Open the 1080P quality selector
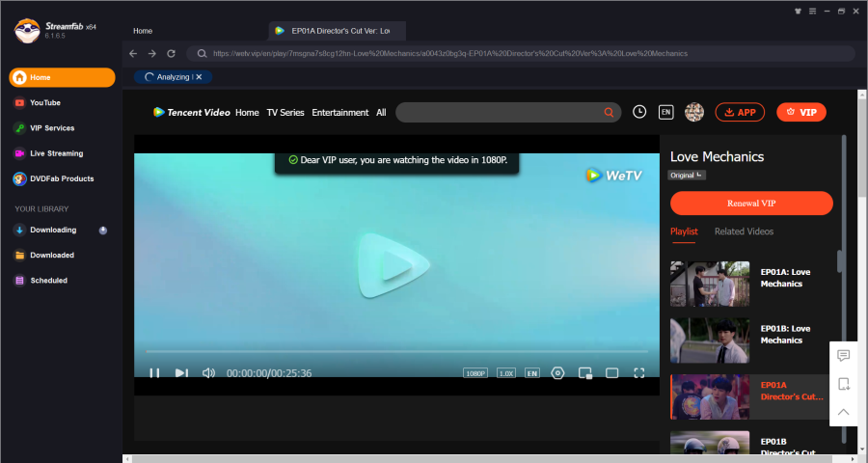868x463 pixels. (x=475, y=373)
